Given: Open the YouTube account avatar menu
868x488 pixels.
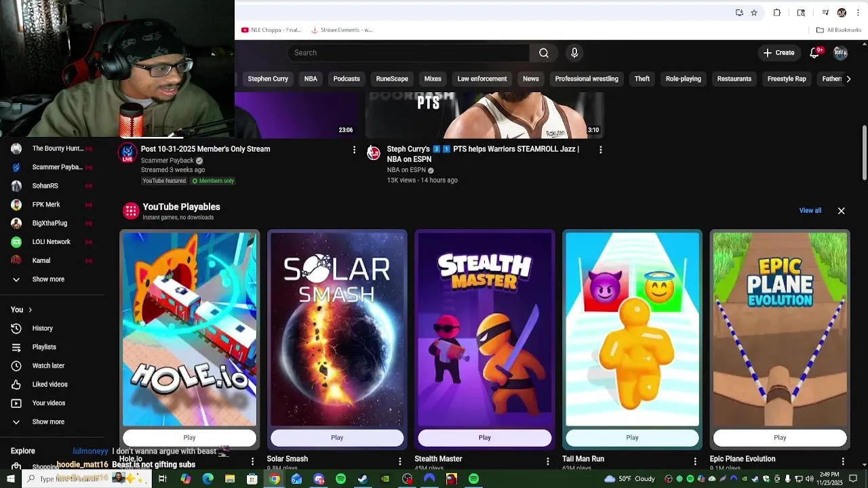Looking at the screenshot, I should (841, 53).
